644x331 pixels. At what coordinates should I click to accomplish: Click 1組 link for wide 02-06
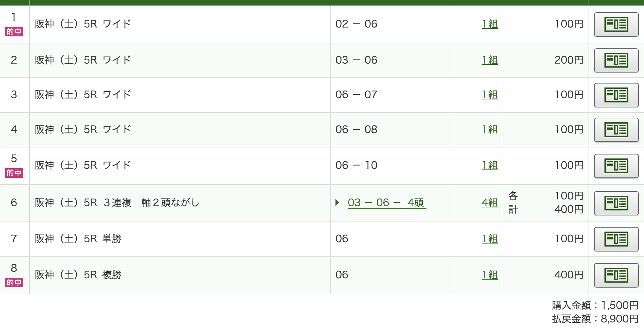490,24
